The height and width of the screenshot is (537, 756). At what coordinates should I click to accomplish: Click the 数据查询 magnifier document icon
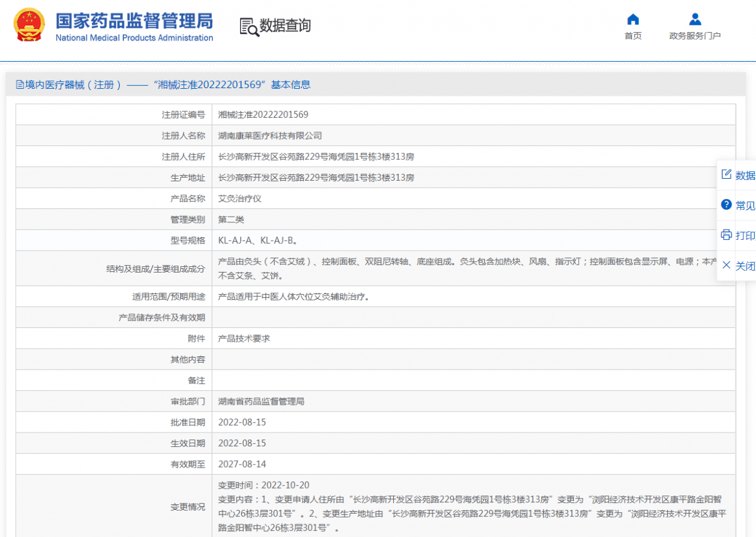pyautogui.click(x=249, y=26)
